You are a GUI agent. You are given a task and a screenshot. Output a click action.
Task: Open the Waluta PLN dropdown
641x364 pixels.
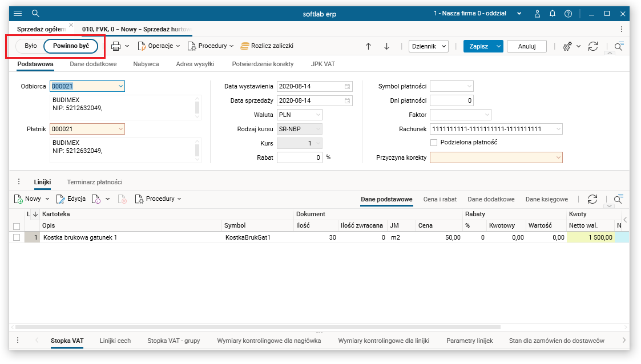(x=318, y=115)
